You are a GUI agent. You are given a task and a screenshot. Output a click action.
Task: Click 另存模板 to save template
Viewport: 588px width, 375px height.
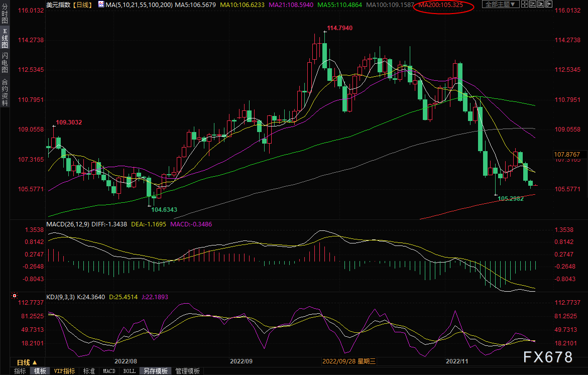click(155, 371)
